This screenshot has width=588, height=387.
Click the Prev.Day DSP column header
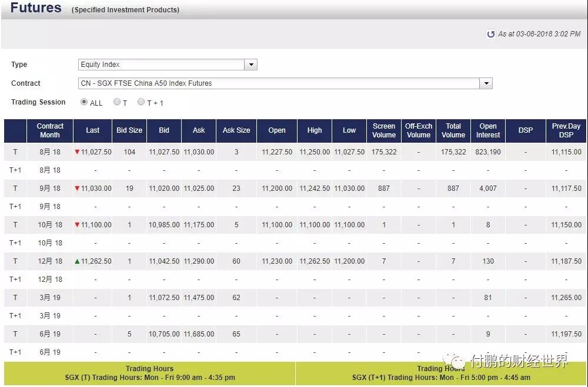pyautogui.click(x=566, y=130)
